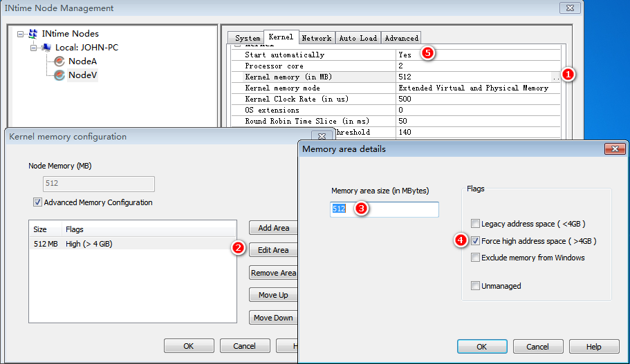Switch to the Network tab
630x364 pixels.
(x=317, y=38)
